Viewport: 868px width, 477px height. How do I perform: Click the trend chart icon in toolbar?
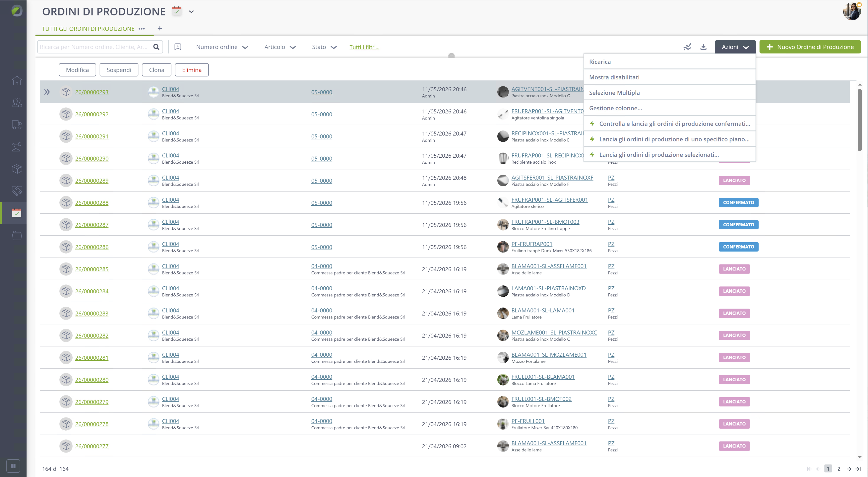[687, 47]
